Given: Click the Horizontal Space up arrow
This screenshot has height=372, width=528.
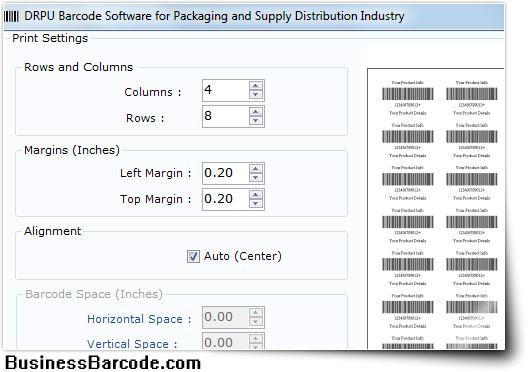Looking at the screenshot, I should [x=256, y=313].
